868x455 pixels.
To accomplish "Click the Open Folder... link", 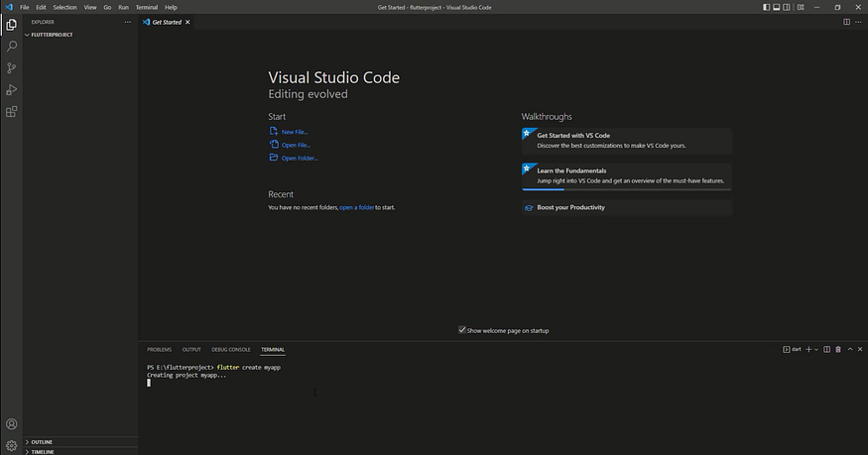I will (x=299, y=158).
